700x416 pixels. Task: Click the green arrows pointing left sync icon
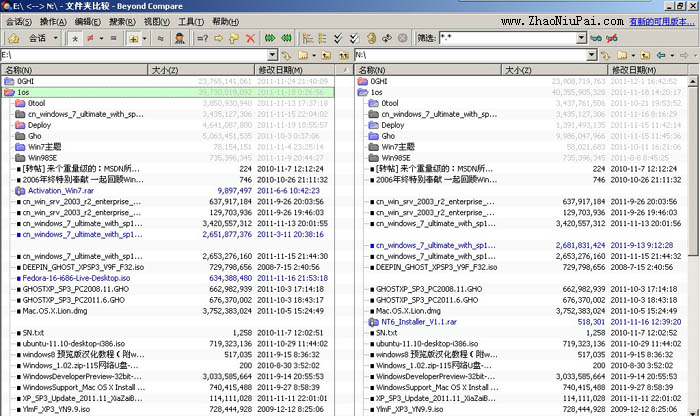coord(286,38)
